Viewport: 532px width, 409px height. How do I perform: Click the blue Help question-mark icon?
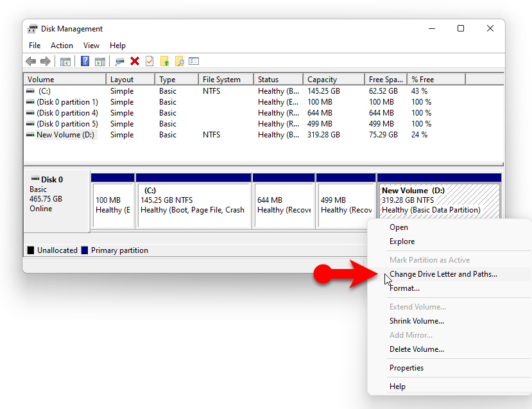pos(85,61)
